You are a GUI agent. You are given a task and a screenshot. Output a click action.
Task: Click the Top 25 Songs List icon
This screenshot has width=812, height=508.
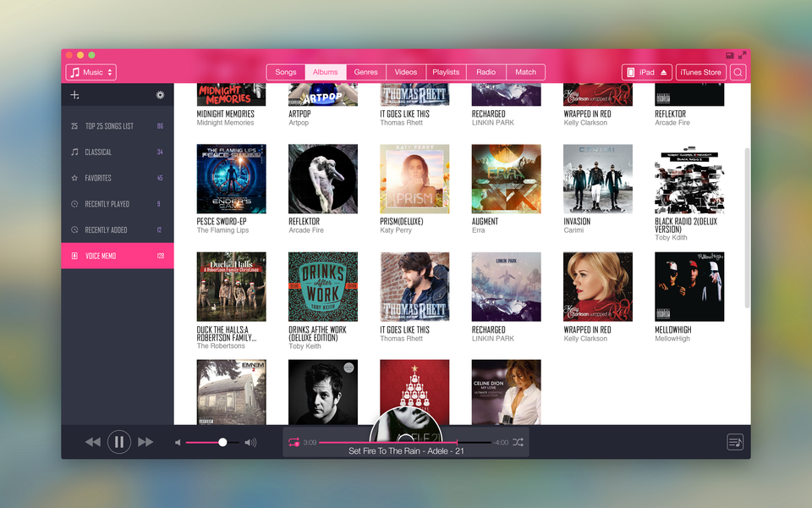(x=74, y=126)
